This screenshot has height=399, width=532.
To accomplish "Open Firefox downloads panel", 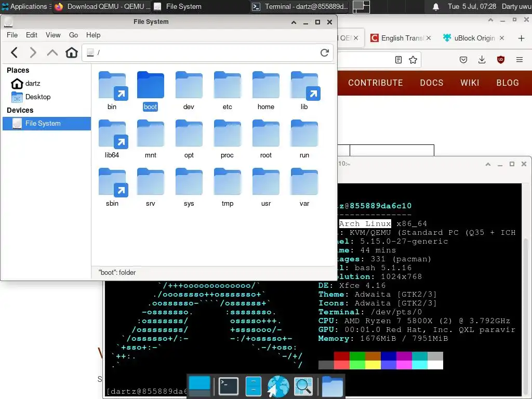I will [482, 60].
